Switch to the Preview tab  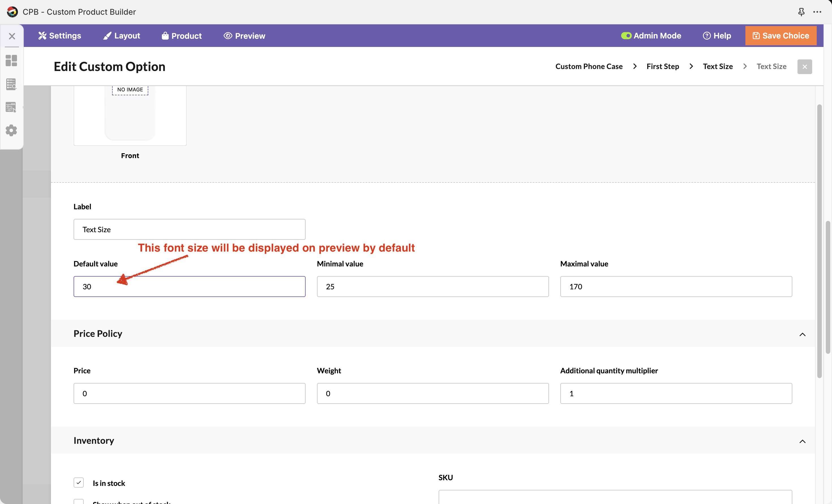click(245, 36)
